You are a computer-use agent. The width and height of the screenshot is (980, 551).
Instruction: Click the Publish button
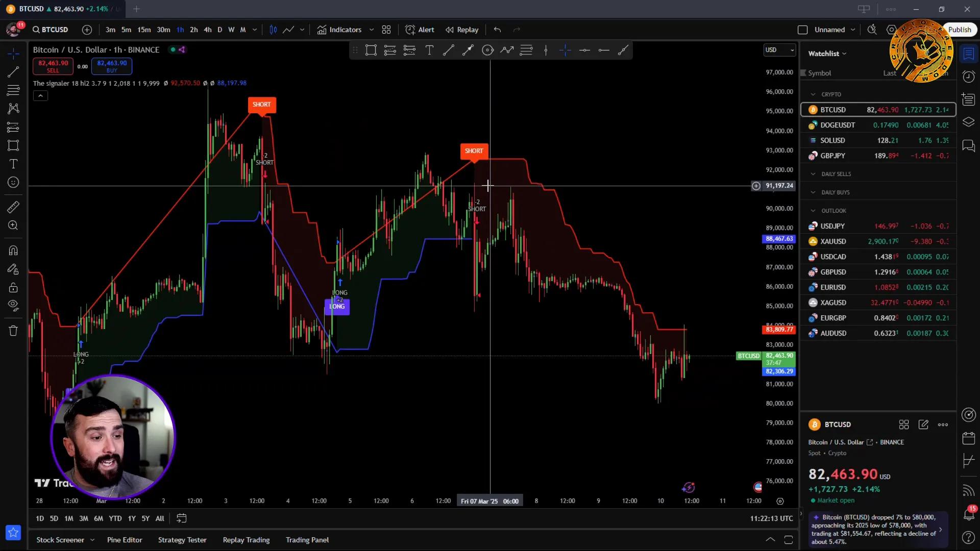[960, 30]
